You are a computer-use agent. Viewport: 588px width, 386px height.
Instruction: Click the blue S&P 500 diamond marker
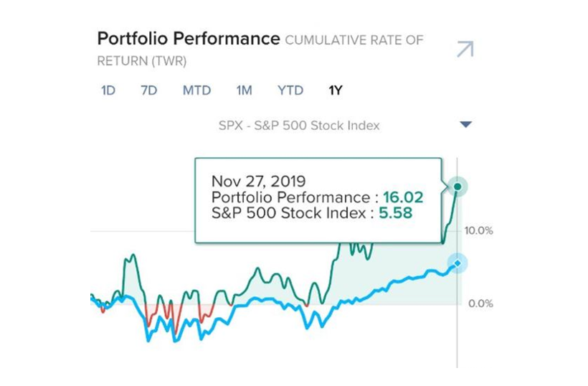click(x=457, y=263)
